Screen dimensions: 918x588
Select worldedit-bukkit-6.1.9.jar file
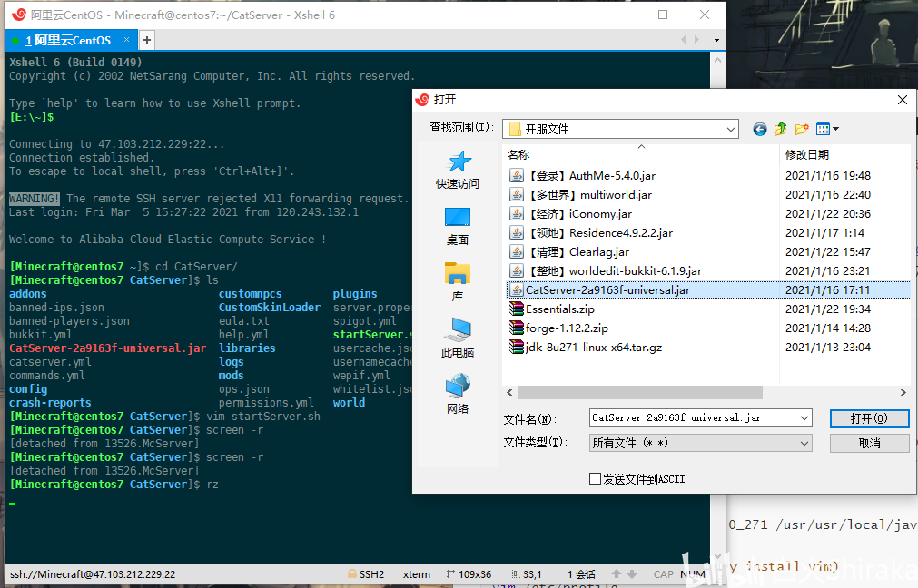click(606, 271)
